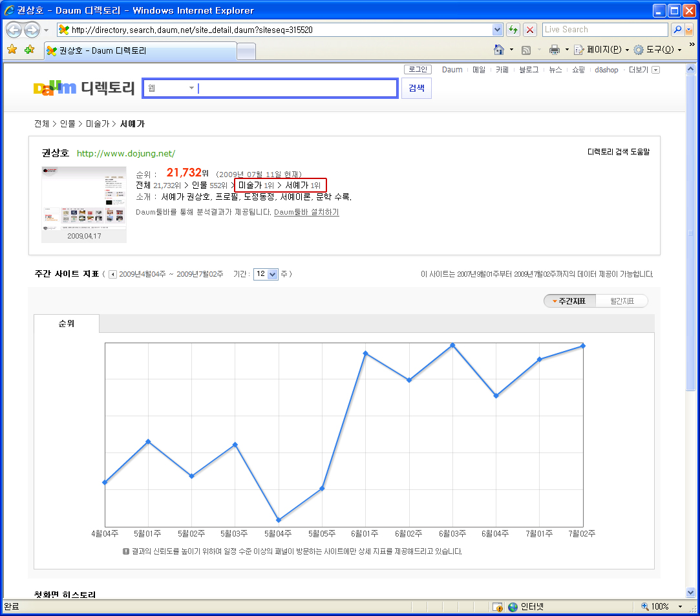This screenshot has width=700, height=616.
Task: Click the Stop loading red X icon
Action: 530,30
